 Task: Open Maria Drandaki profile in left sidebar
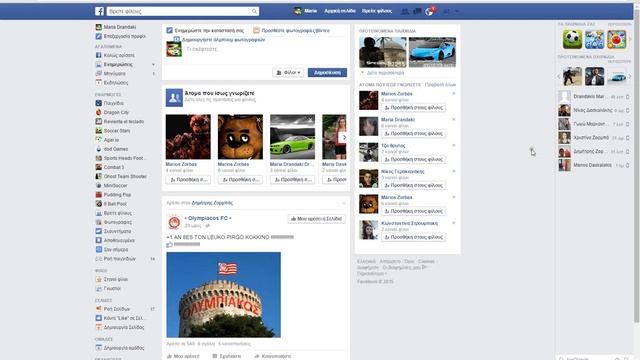coord(116,27)
